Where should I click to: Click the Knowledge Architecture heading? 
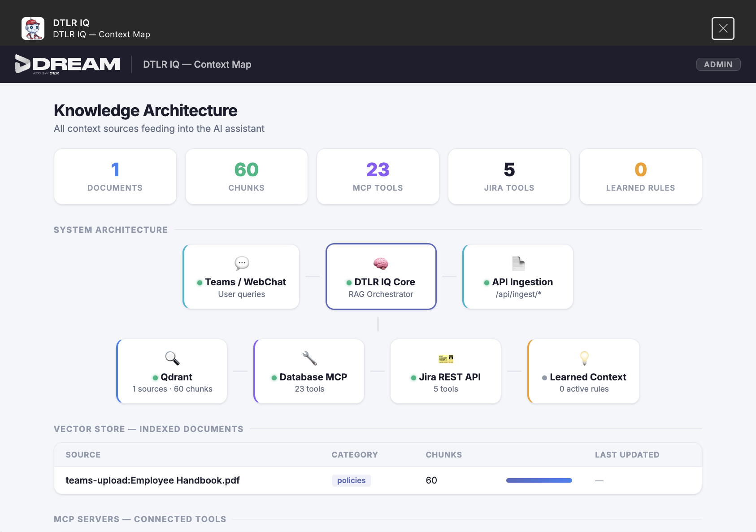pos(146,110)
